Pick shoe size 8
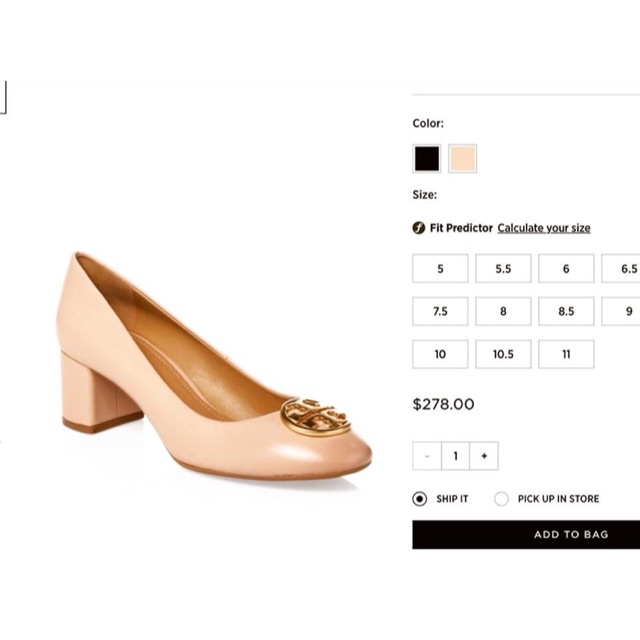The width and height of the screenshot is (640, 640). 503,311
